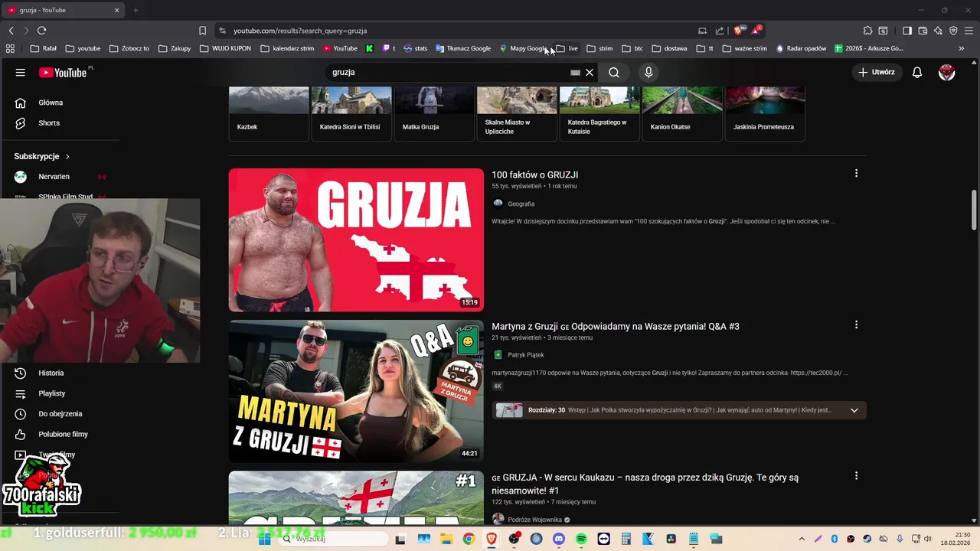Open a new browser tab plus button
This screenshot has height=551, width=980.
coord(136,10)
